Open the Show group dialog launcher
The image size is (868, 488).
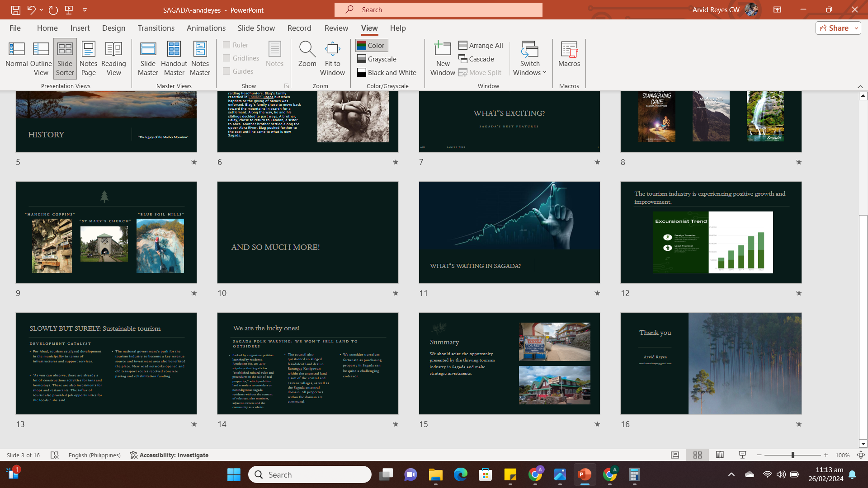pyautogui.click(x=287, y=86)
